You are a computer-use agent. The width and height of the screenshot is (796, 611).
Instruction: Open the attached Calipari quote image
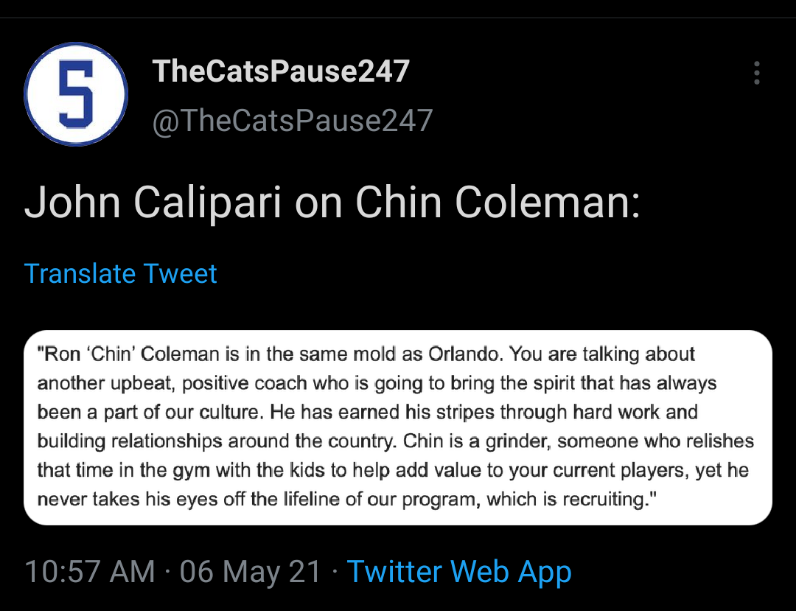coord(398,427)
